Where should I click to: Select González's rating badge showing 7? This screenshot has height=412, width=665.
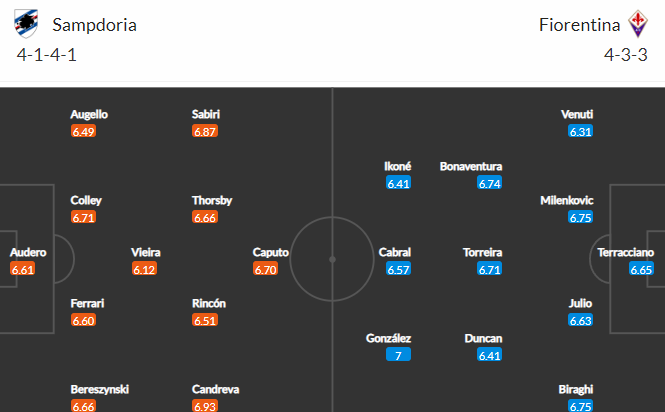tap(398, 355)
